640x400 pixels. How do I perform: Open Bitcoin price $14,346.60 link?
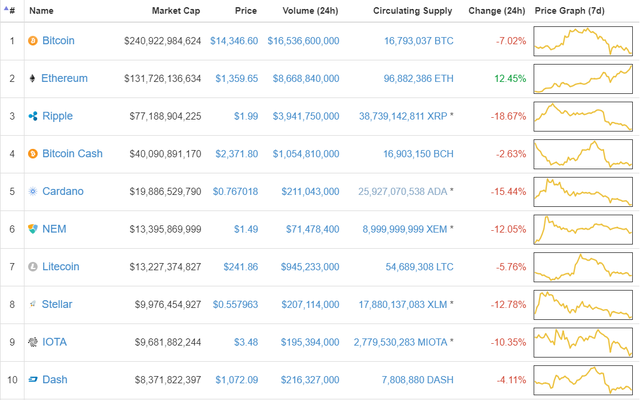coord(233,41)
